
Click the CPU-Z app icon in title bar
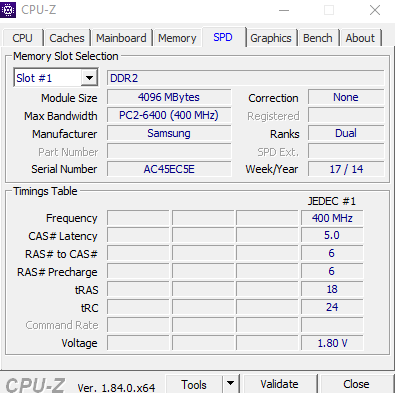pyautogui.click(x=8, y=10)
